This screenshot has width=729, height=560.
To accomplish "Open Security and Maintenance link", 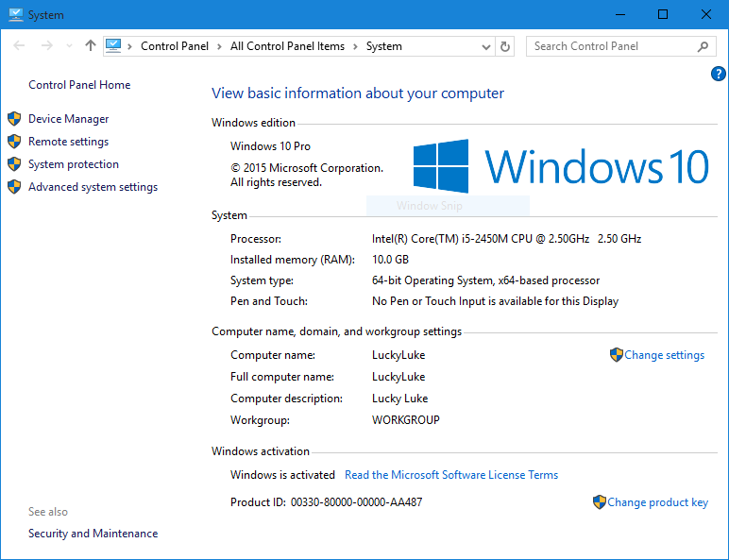I will pos(93,534).
